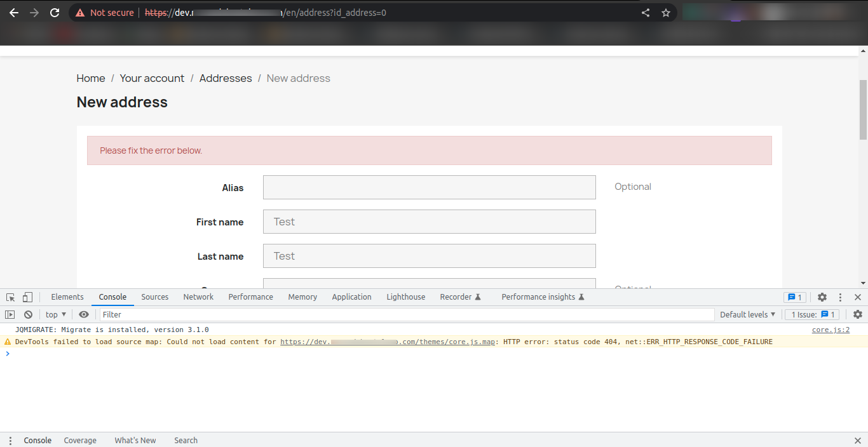868x447 pixels.
Task: Switch to the Lighthouse tab
Action: coord(406,297)
